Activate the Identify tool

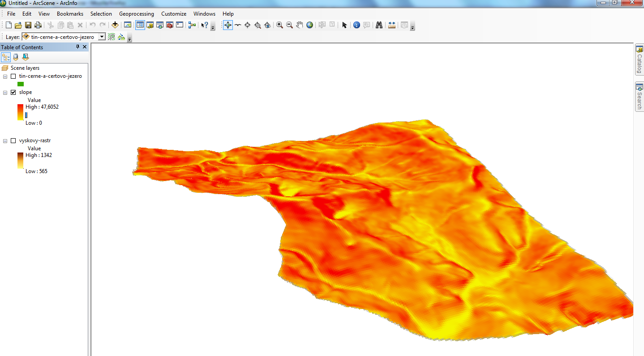[x=356, y=25]
